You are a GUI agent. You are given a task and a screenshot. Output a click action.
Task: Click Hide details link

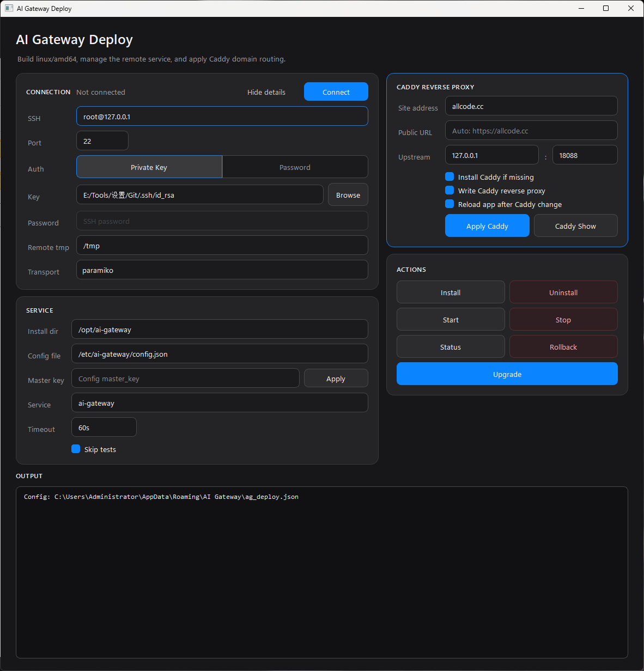coord(266,92)
